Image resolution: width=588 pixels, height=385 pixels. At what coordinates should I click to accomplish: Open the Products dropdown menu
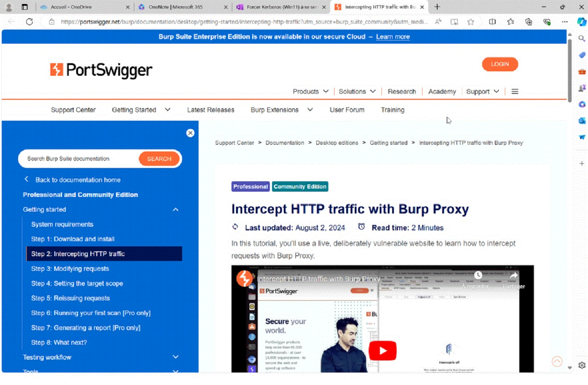(x=311, y=91)
